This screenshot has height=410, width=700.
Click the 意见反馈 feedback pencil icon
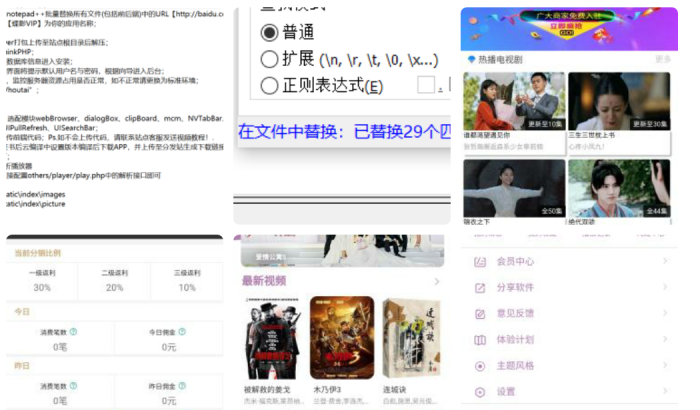click(x=480, y=314)
